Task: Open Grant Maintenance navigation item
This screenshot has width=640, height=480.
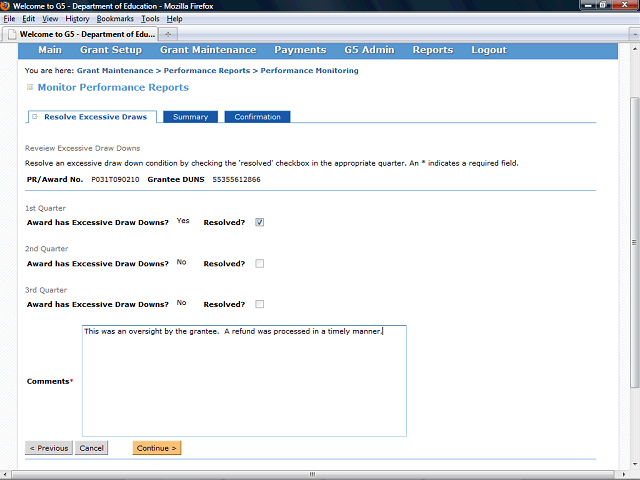Action: (x=208, y=50)
